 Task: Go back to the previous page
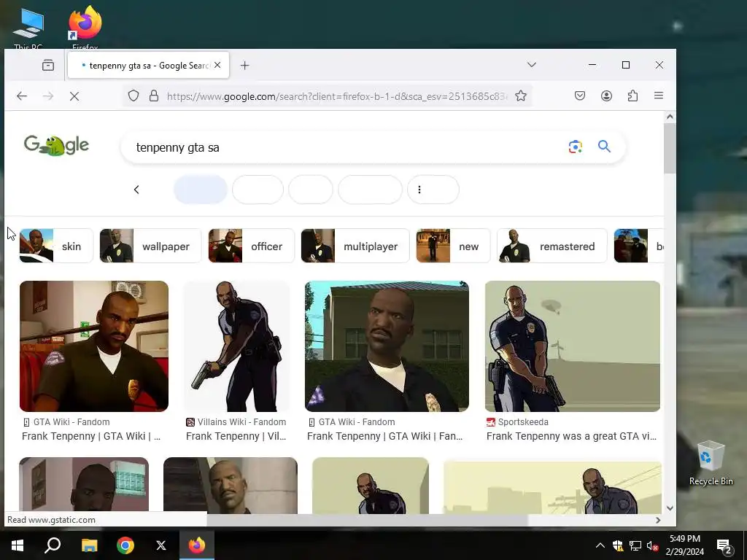click(x=22, y=96)
